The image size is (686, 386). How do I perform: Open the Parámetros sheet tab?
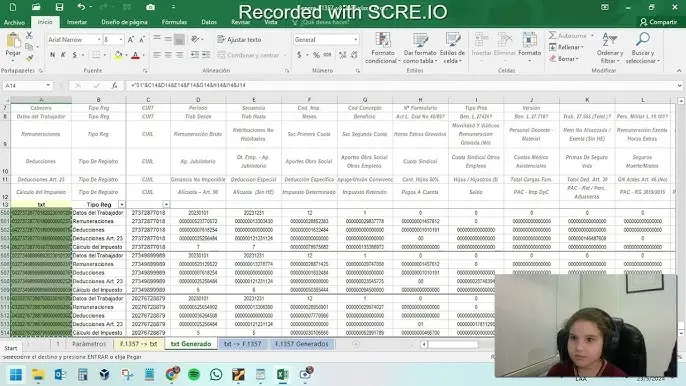(89, 344)
